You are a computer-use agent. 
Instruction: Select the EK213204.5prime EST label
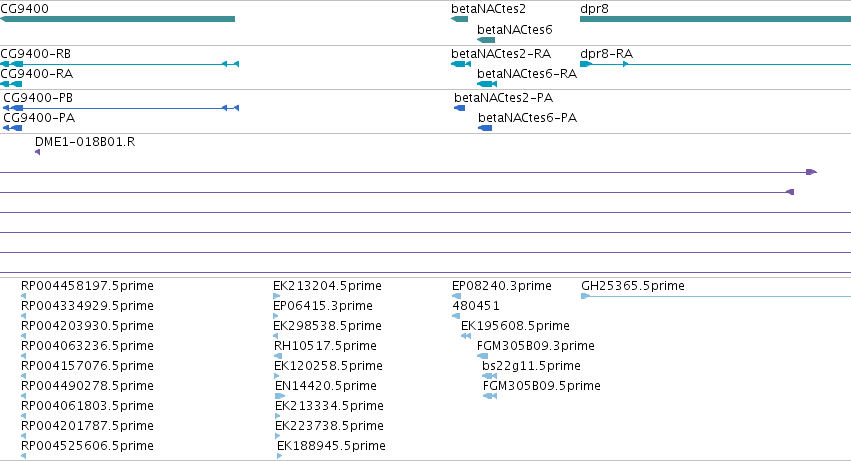click(327, 286)
